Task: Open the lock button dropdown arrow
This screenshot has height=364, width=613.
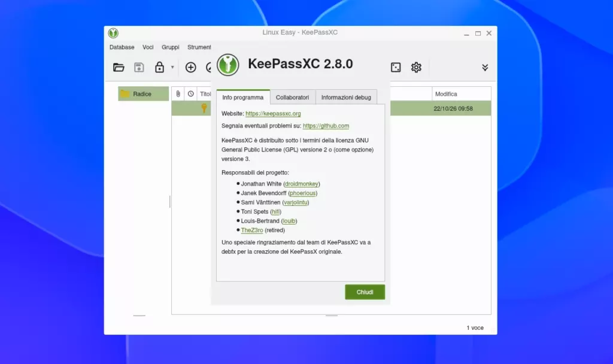Action: [172, 67]
